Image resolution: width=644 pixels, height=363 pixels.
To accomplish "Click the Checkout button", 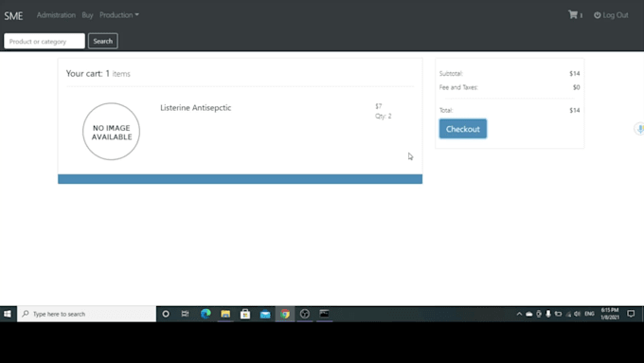I will click(463, 129).
